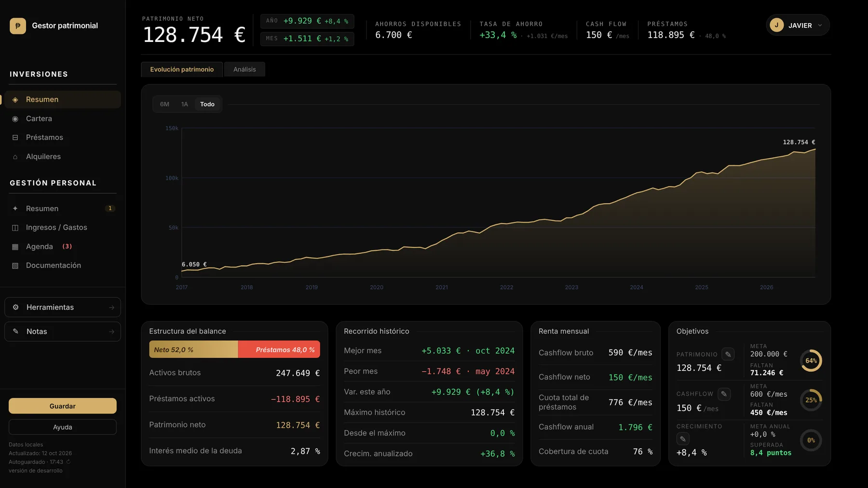
Task: Click the Notas pencil icon
Action: 15,331
